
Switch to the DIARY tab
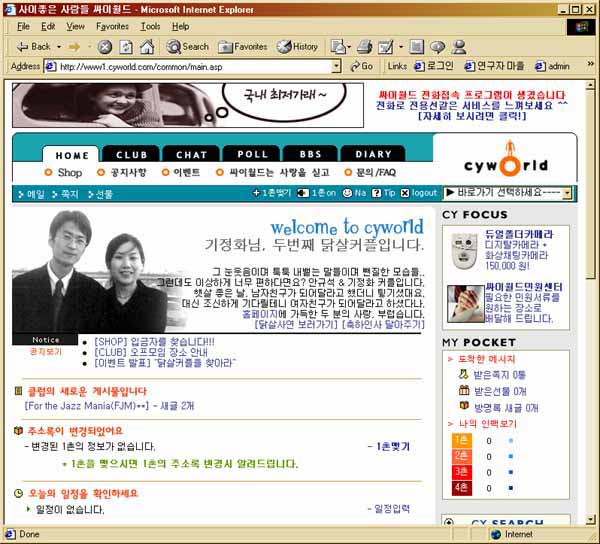(373, 155)
